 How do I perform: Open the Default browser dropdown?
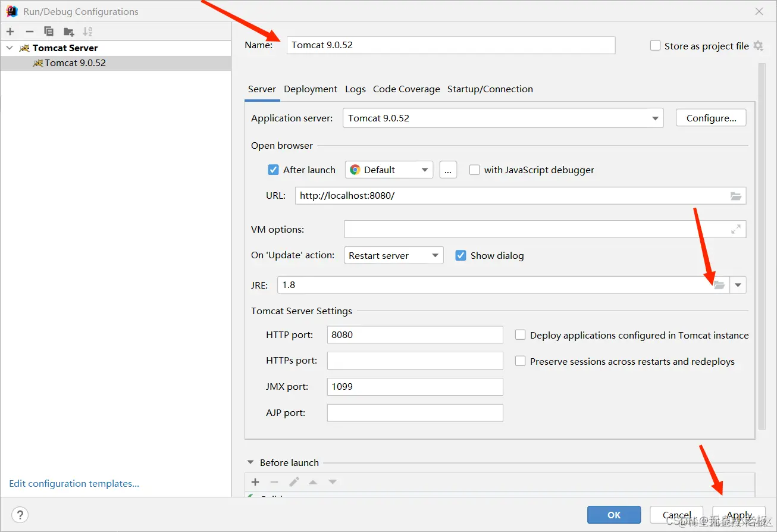point(389,170)
